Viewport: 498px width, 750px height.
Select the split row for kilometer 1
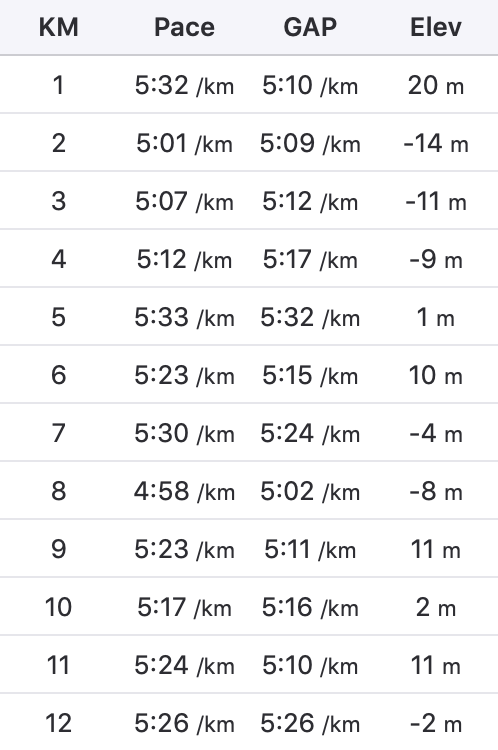[249, 85]
